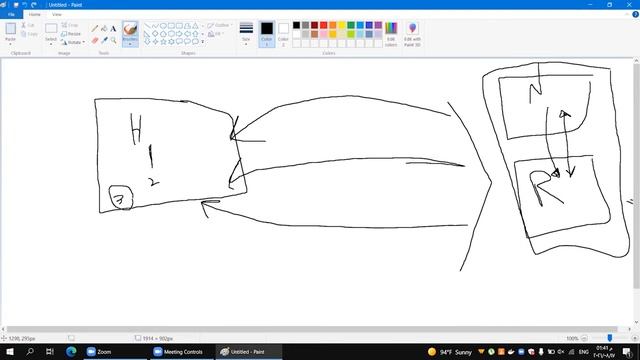Viewport: 640px width, 360px height.
Task: Switch to the Home ribbon tab
Action: pos(35,14)
